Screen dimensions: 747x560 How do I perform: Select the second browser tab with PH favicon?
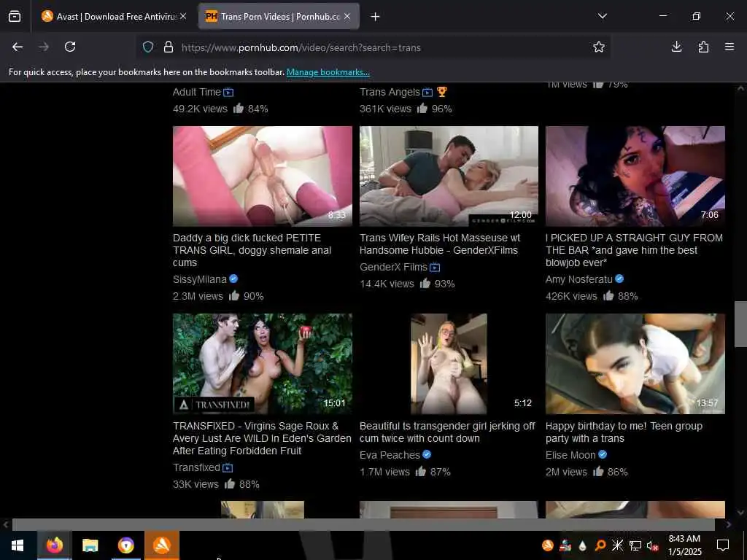pos(279,17)
